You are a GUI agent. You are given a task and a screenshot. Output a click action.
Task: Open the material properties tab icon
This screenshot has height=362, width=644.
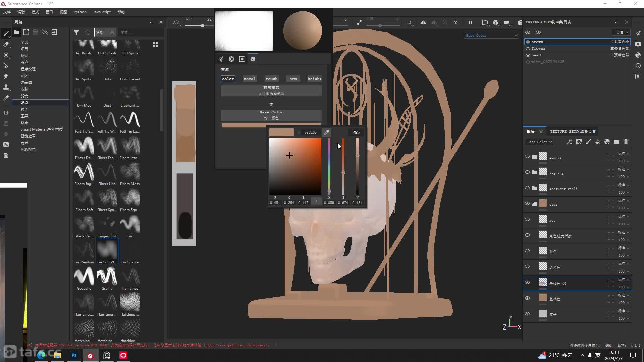(253, 59)
